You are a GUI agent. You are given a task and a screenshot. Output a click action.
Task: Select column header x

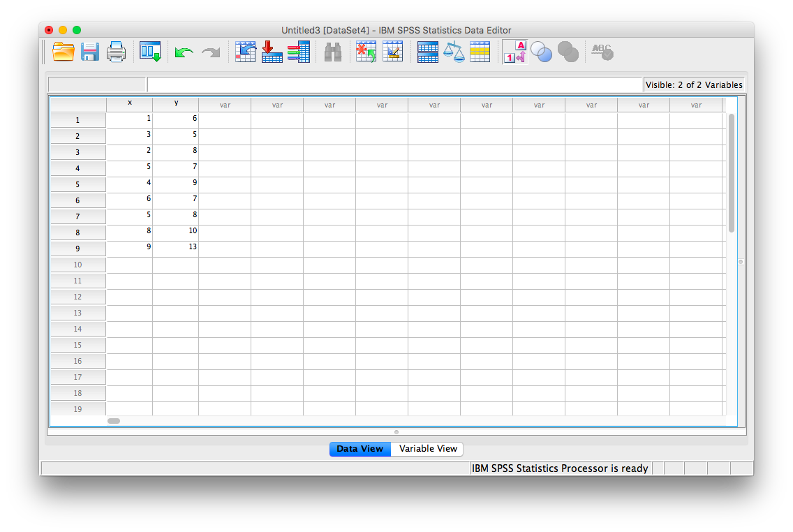point(129,104)
